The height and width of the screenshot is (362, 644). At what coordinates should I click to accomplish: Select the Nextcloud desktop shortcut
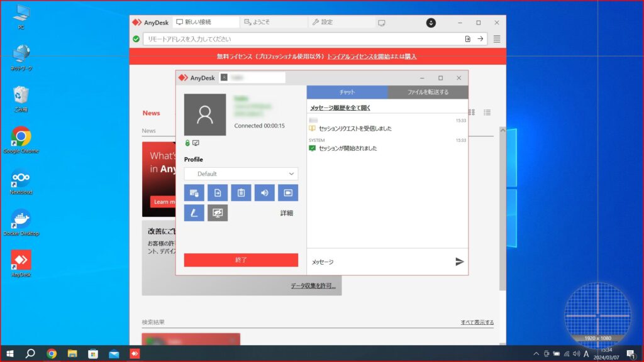click(21, 181)
